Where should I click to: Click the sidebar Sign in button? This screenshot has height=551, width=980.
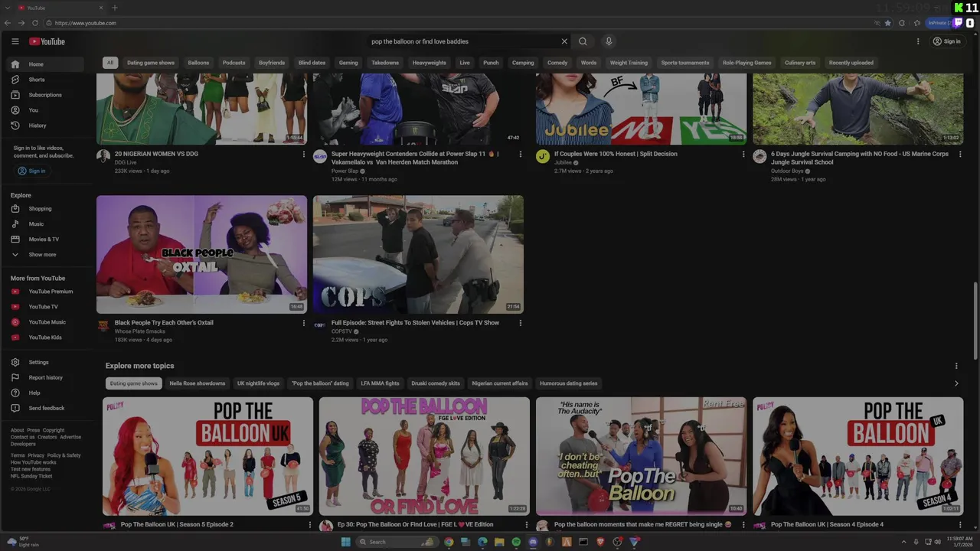point(32,171)
